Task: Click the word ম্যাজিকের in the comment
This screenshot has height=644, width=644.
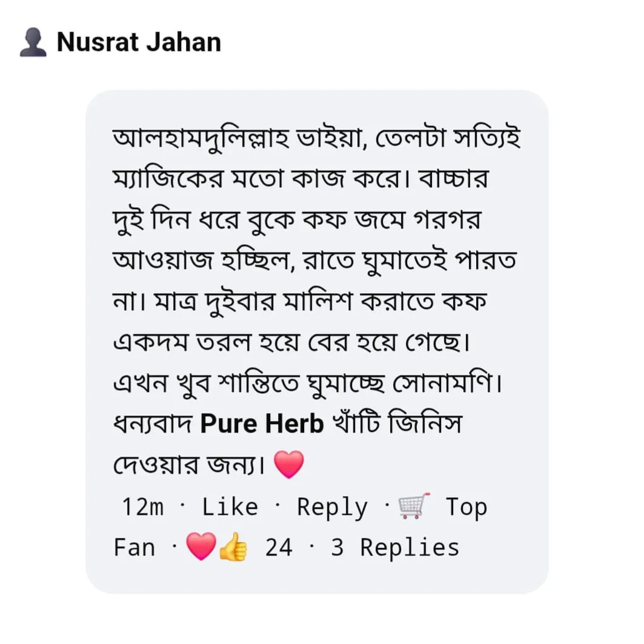Action: pos(168,179)
